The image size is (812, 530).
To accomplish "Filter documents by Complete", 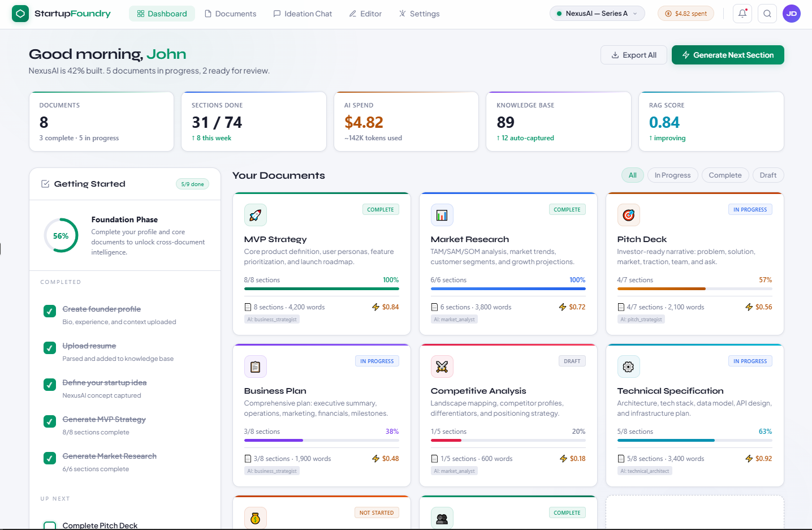I will pyautogui.click(x=725, y=175).
